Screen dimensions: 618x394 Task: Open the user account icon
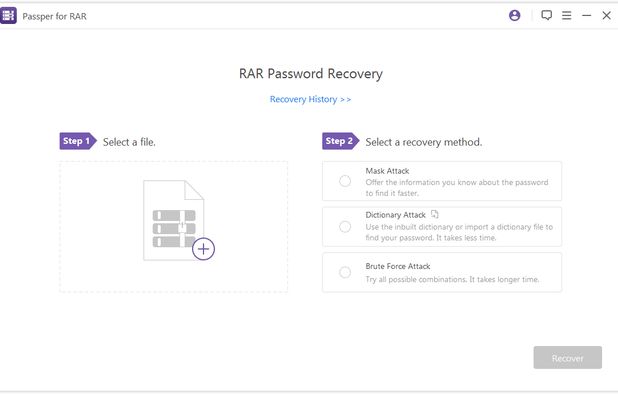coord(514,15)
